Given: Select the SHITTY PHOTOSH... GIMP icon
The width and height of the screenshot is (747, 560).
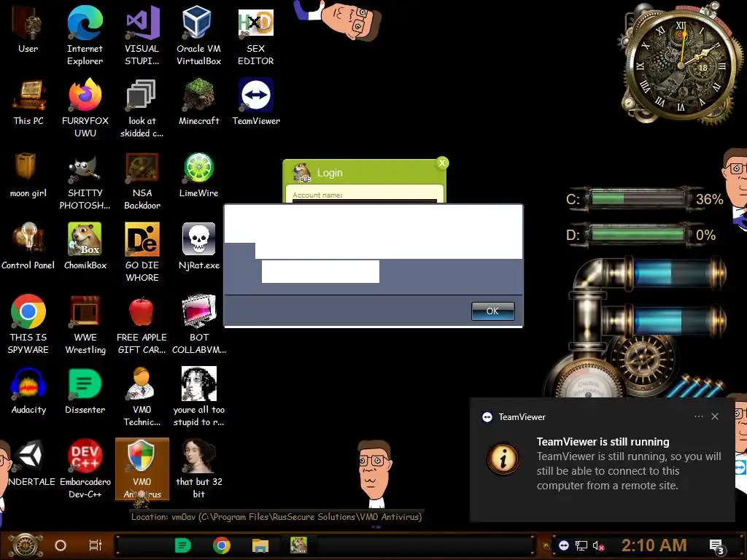Looking at the screenshot, I should 85,180.
